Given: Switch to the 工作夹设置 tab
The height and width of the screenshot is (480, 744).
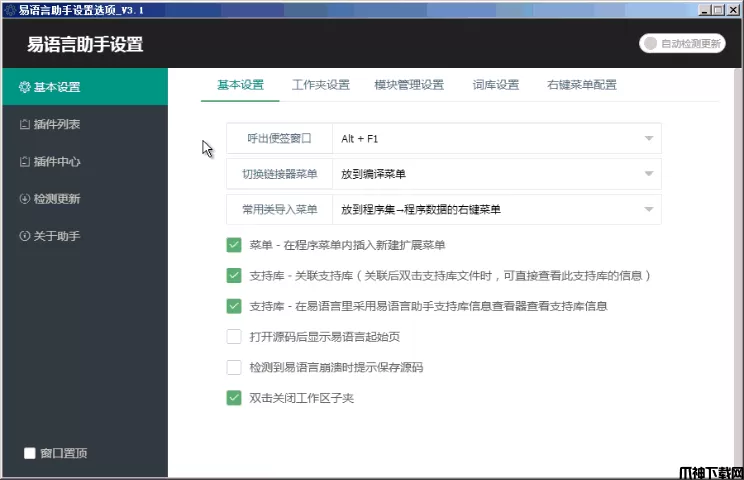Looking at the screenshot, I should point(320,85).
